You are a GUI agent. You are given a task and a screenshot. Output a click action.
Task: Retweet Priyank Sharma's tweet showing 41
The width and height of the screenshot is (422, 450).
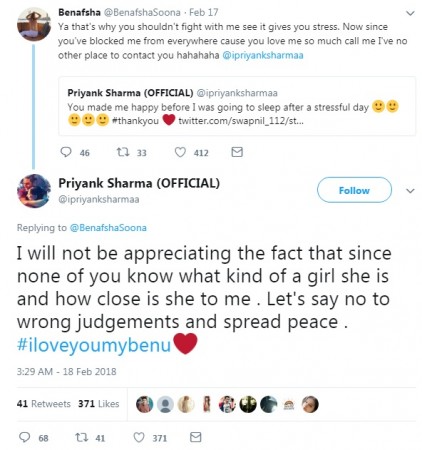pos(81,437)
